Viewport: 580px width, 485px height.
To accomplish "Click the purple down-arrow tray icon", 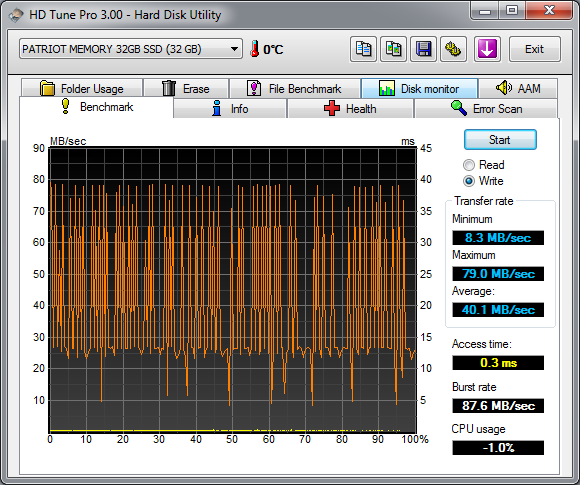I will 488,49.
